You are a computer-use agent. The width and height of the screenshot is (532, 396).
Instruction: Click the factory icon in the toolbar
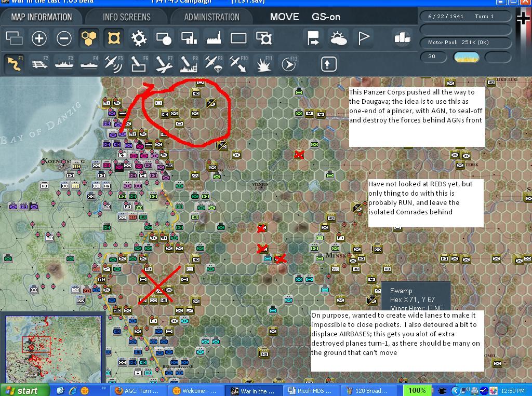click(x=214, y=38)
